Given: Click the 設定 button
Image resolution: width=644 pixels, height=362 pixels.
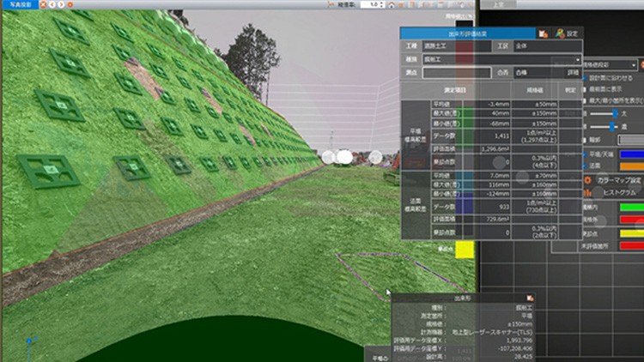Looking at the screenshot, I should 568,33.
